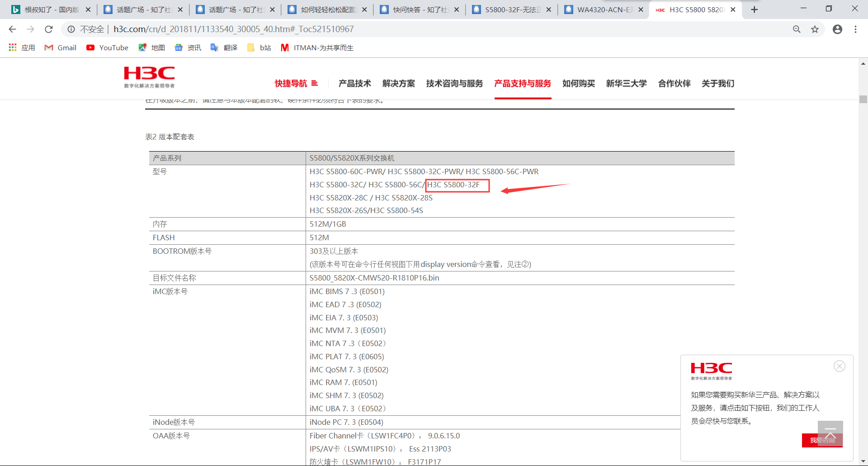Open Chrome's three-dot menu
The height and width of the screenshot is (466, 868).
[x=855, y=29]
